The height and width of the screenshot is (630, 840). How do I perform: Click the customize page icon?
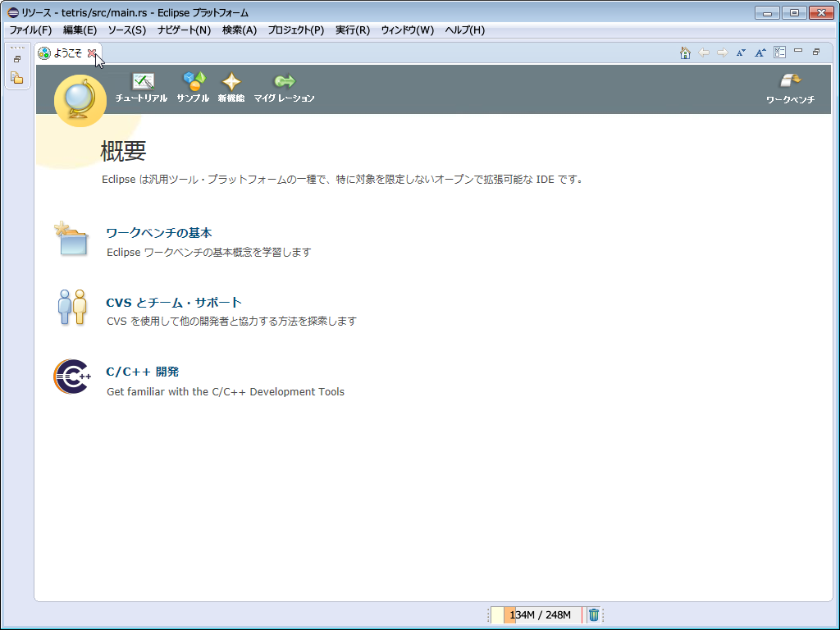pyautogui.click(x=779, y=52)
